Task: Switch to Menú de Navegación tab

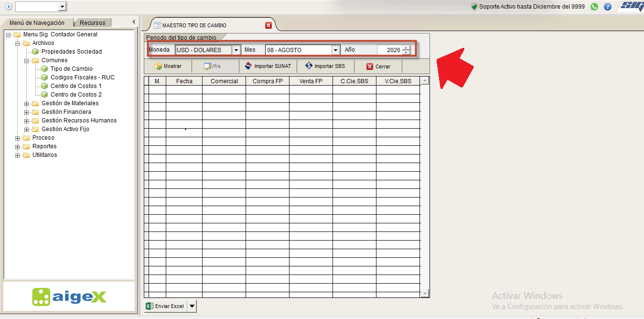Action: 37,22
